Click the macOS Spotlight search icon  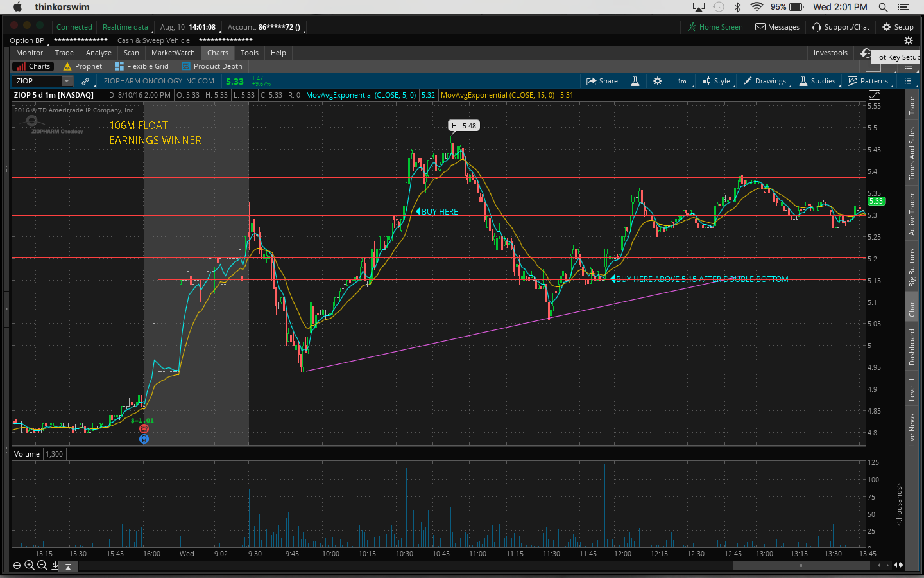(884, 7)
